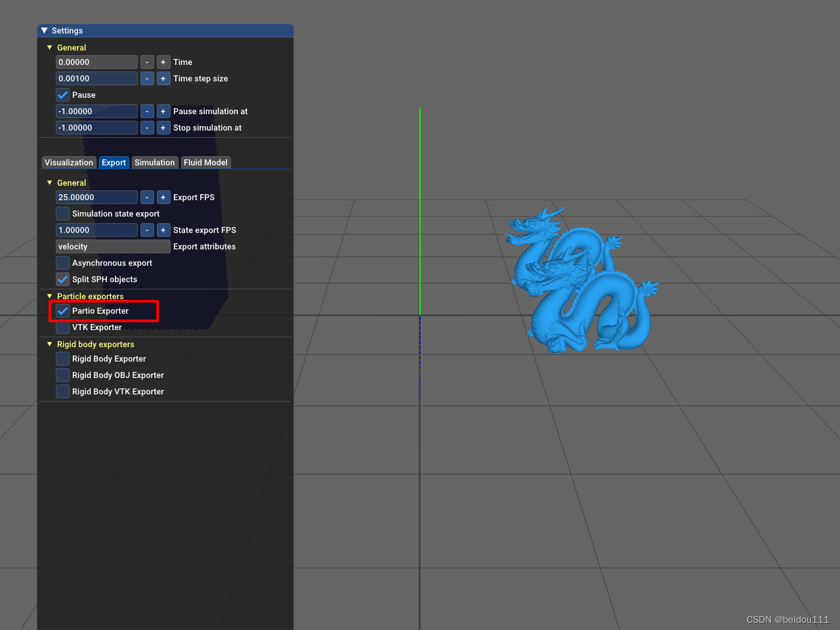Click the State export FPS field

click(x=96, y=230)
